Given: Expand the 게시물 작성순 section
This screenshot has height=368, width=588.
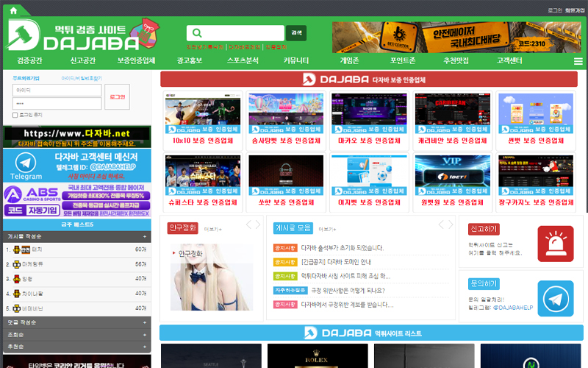Looking at the screenshot, I should pyautogui.click(x=77, y=236).
